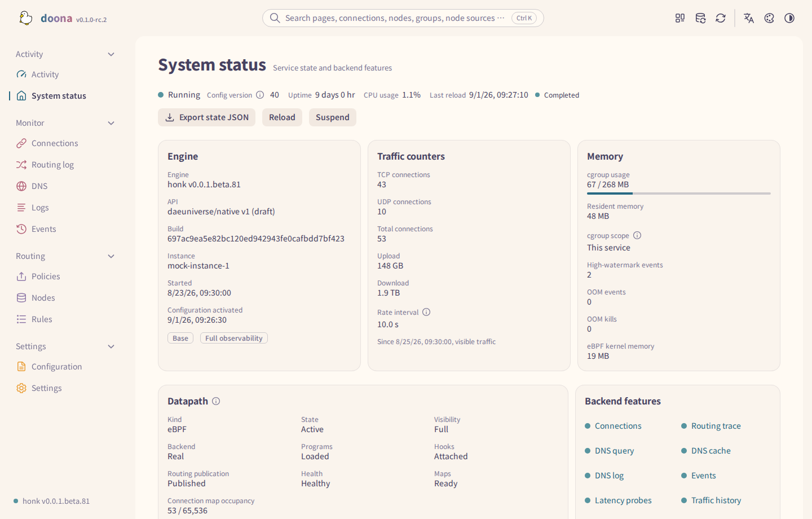Open Routing trace backend feature link
Screen dimensions: 812x519
[x=716, y=426]
